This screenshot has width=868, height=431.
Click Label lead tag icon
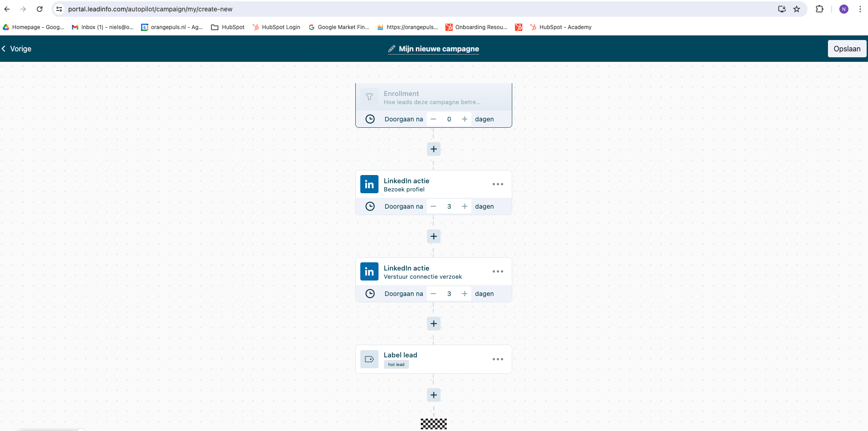[x=369, y=359]
